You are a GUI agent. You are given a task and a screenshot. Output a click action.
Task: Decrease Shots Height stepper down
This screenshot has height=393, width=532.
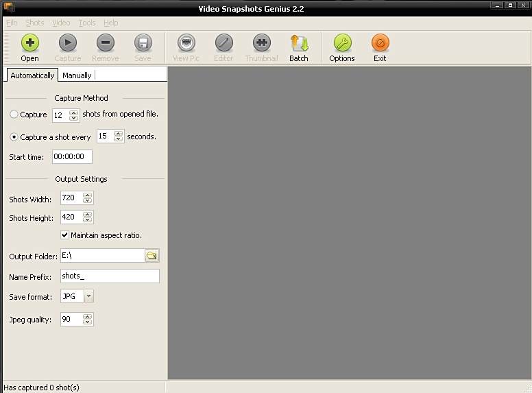click(x=88, y=219)
